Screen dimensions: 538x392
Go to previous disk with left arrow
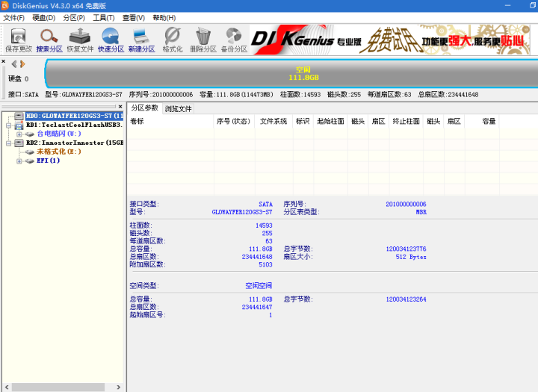(13, 64)
